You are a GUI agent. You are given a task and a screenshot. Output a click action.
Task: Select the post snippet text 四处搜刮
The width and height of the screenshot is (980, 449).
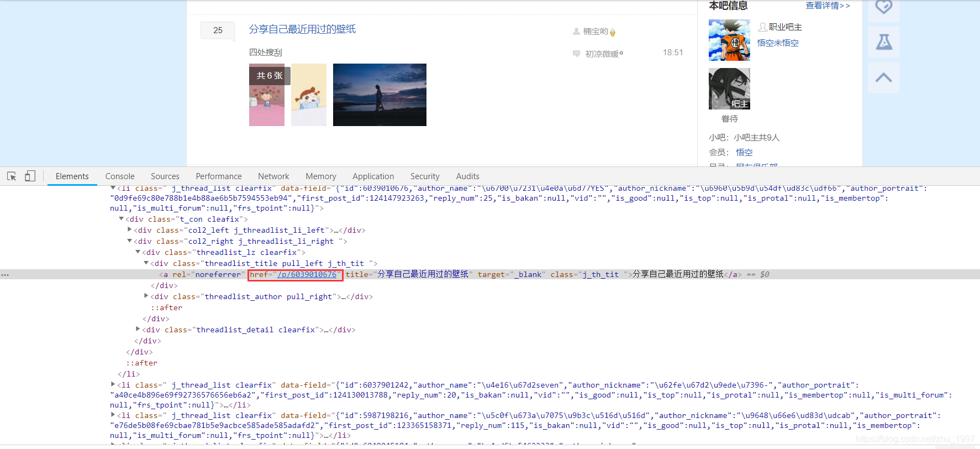click(265, 52)
